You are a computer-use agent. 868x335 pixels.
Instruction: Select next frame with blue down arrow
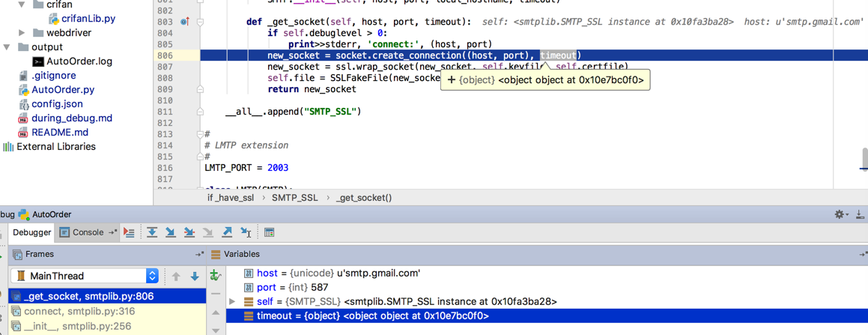tap(194, 277)
